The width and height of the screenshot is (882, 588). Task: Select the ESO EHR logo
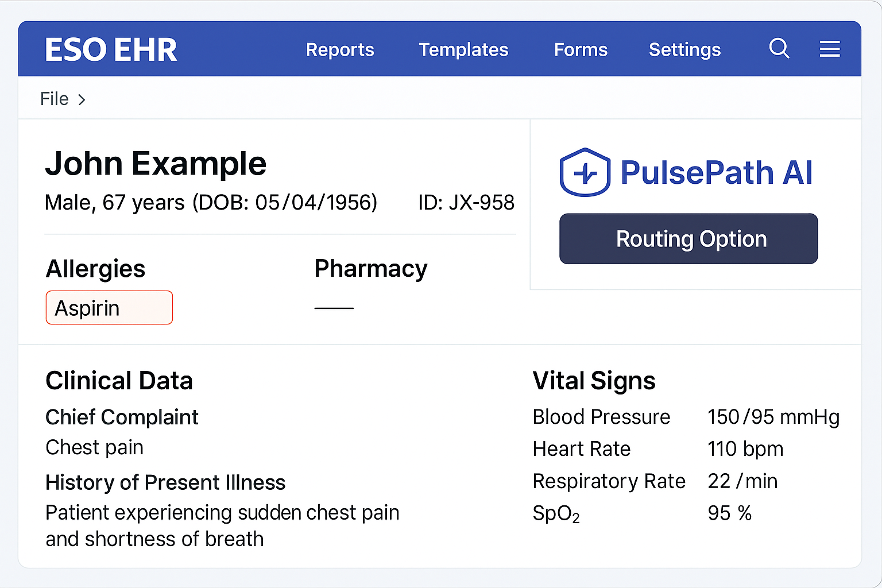point(111,49)
